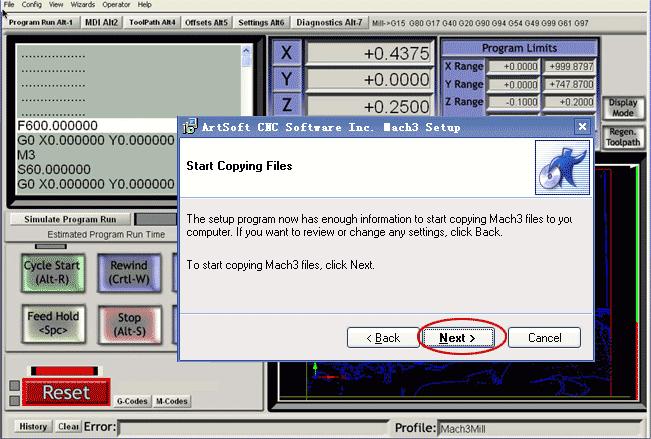Click Next in the Mach3 Setup dialog
The image size is (651, 439).
pyautogui.click(x=458, y=338)
